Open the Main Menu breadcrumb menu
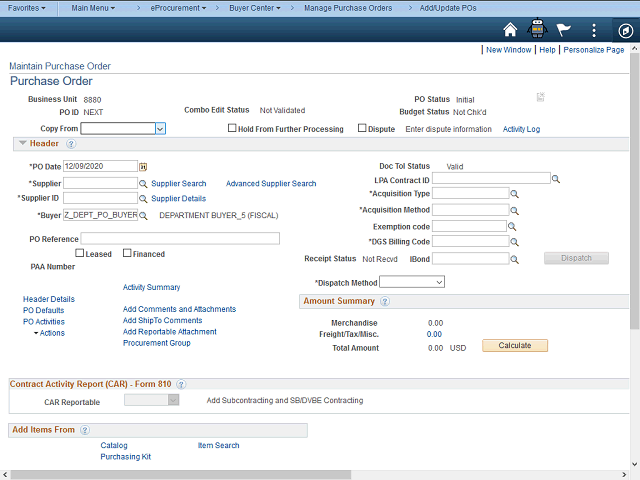 pyautogui.click(x=93, y=7)
